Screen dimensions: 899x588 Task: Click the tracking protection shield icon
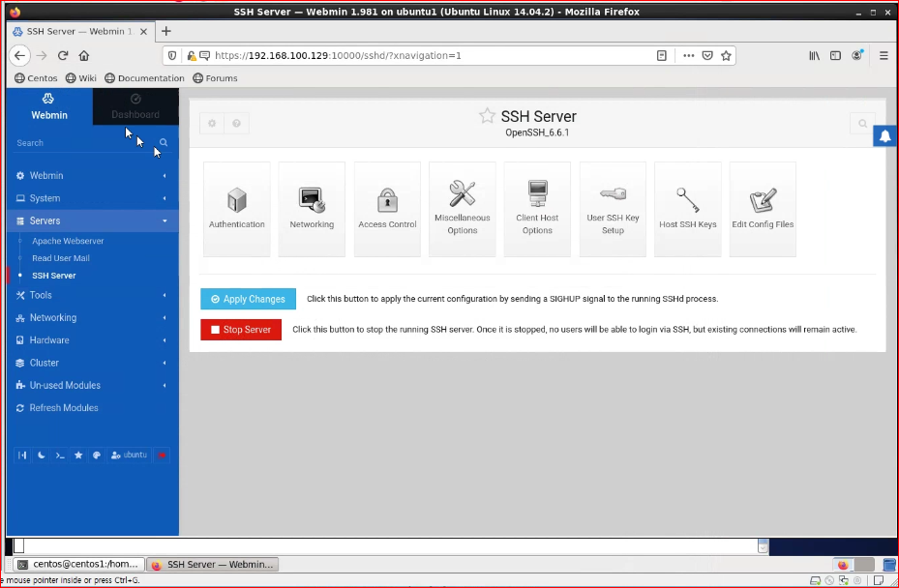pyautogui.click(x=172, y=55)
